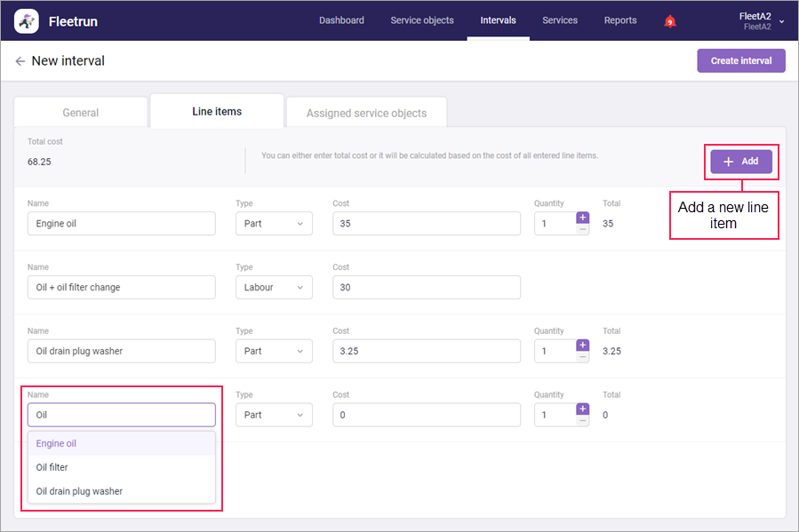This screenshot has width=799, height=532.
Task: Open the Assigned service objects tab
Action: (x=366, y=113)
